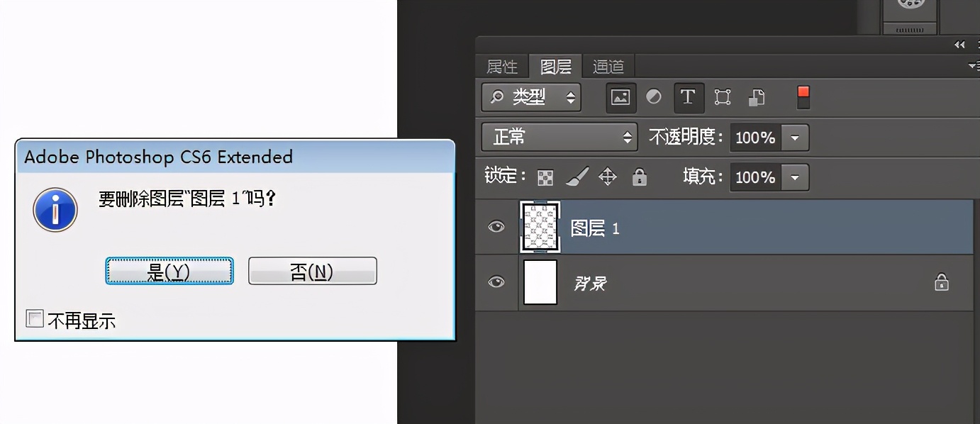Image resolution: width=980 pixels, height=424 pixels.
Task: Click the dialog message 要删除图层“图层 1”吗?
Action: click(186, 199)
